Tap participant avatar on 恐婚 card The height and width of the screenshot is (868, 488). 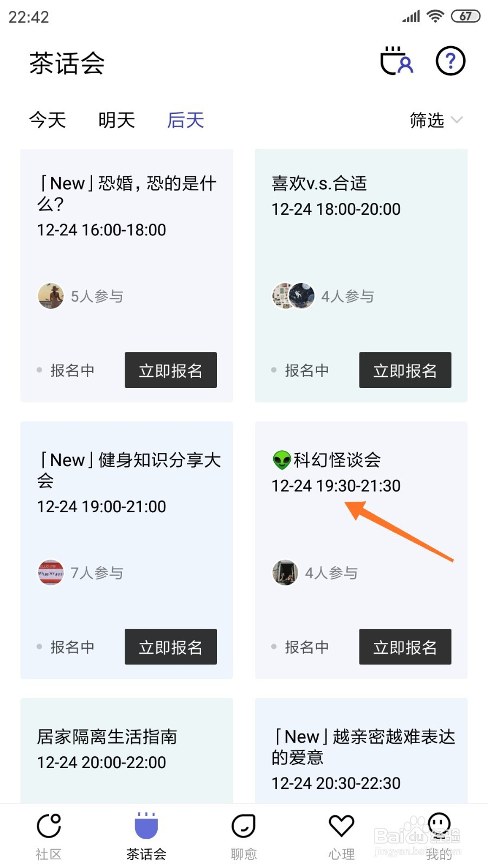pos(51,296)
